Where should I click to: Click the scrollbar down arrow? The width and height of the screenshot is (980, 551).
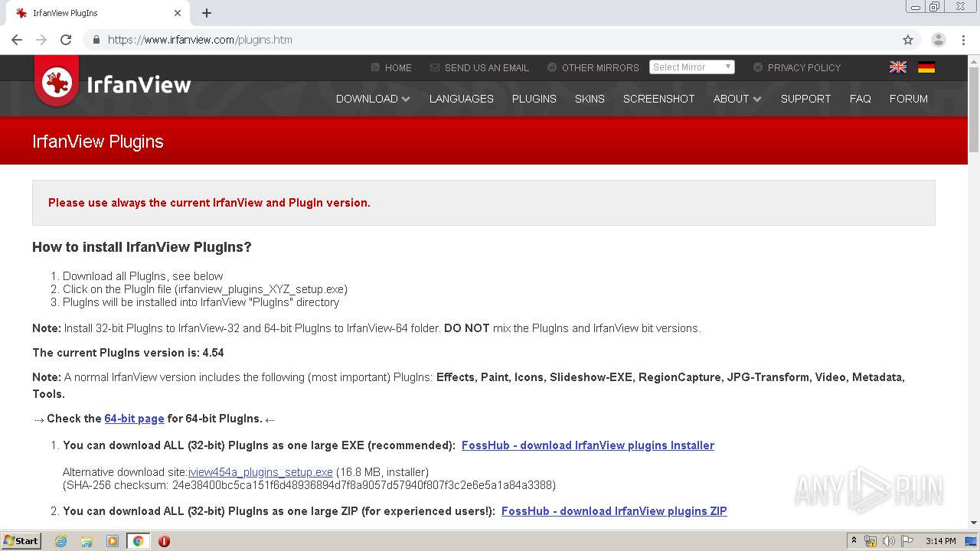974,523
